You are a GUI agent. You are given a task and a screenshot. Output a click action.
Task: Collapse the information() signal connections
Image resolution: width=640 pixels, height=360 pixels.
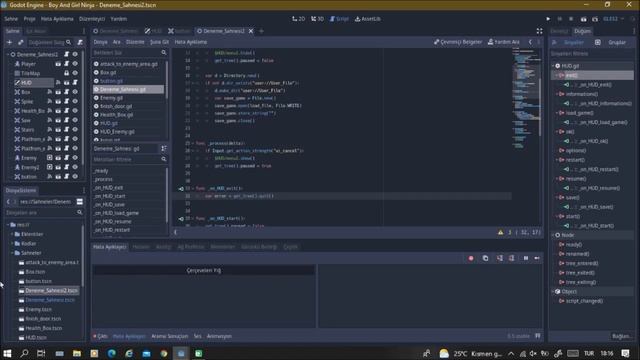click(557, 94)
